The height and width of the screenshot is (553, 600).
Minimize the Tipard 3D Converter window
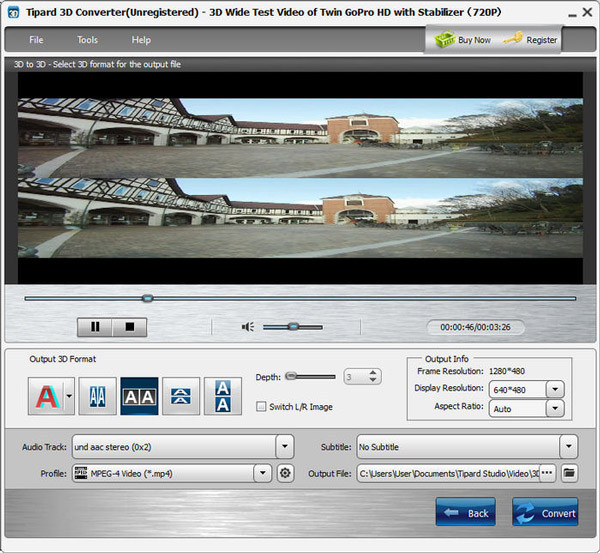[572, 14]
